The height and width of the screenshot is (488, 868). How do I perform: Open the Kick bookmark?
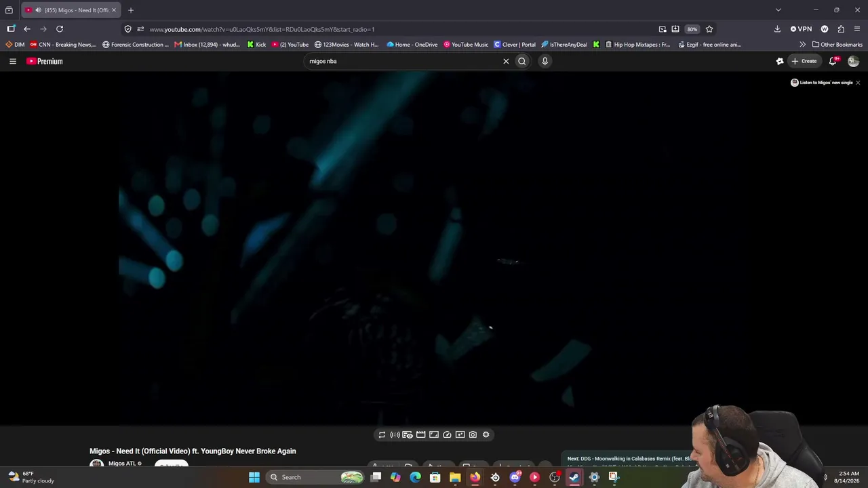256,45
